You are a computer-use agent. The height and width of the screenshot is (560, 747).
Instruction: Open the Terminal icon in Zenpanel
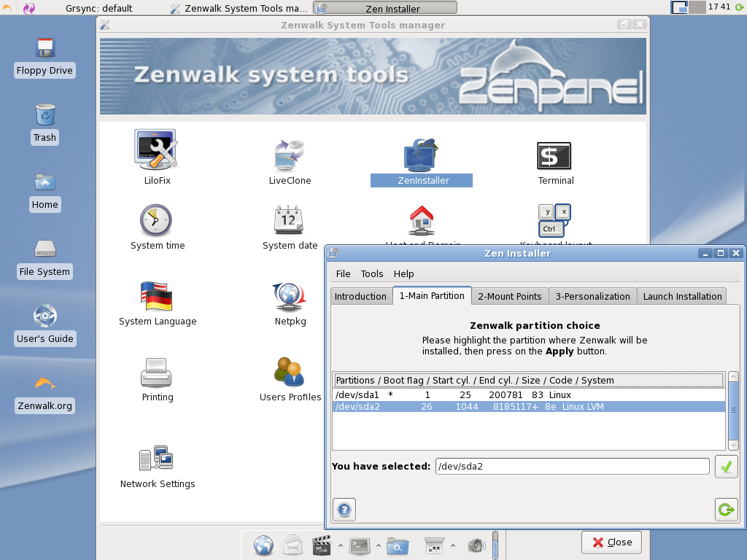pos(554,156)
